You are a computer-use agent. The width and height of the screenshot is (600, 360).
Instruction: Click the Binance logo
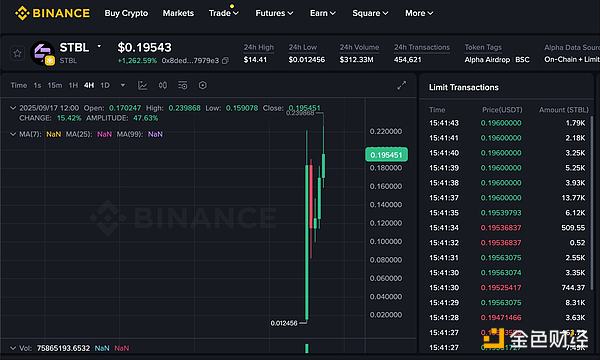pos(52,13)
